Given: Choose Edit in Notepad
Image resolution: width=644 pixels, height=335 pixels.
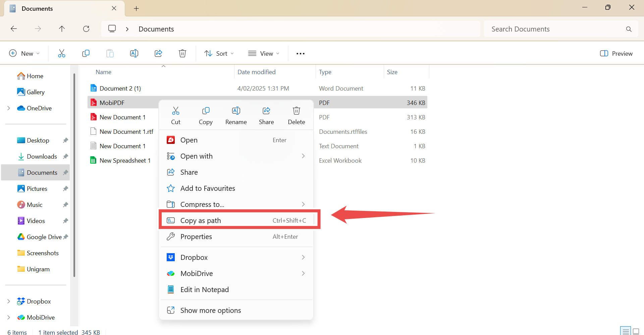Looking at the screenshot, I should coord(236,290).
